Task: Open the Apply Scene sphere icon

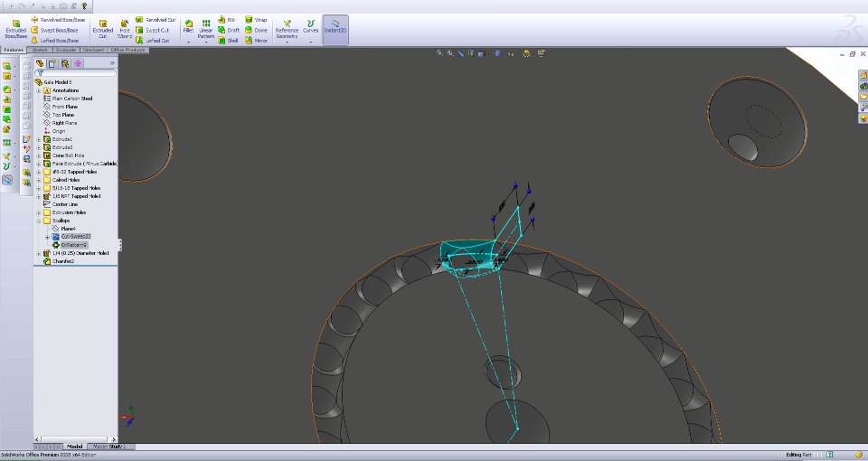Action: [526, 53]
